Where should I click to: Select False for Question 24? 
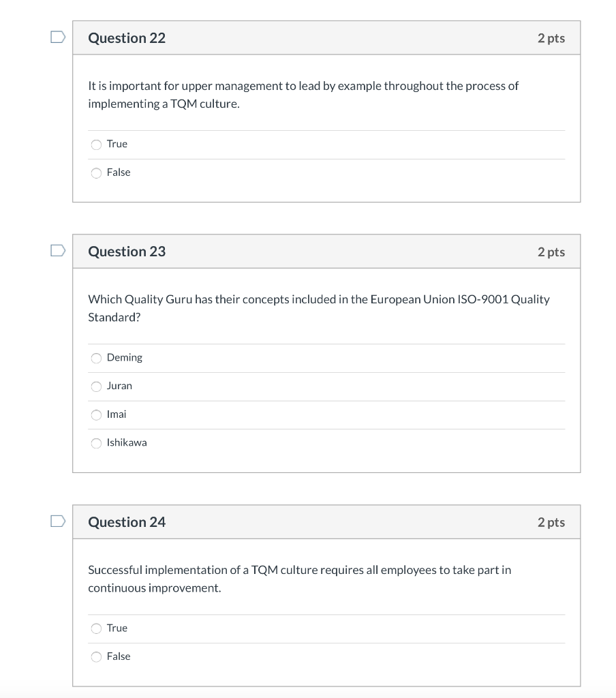click(x=96, y=656)
